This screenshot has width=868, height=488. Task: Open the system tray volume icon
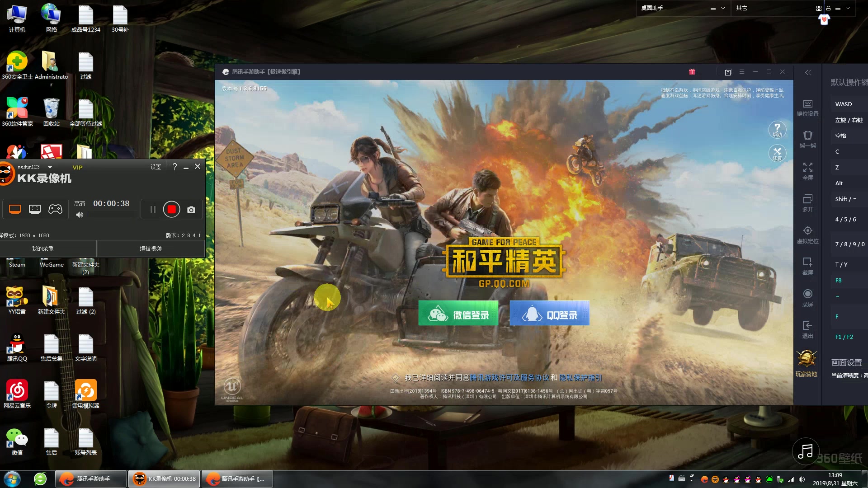pos(802,479)
